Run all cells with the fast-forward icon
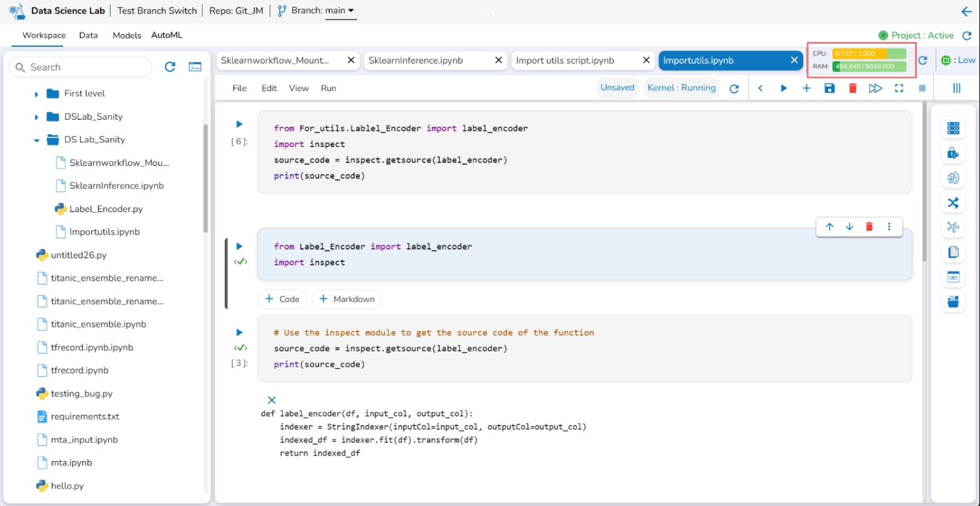 (875, 88)
